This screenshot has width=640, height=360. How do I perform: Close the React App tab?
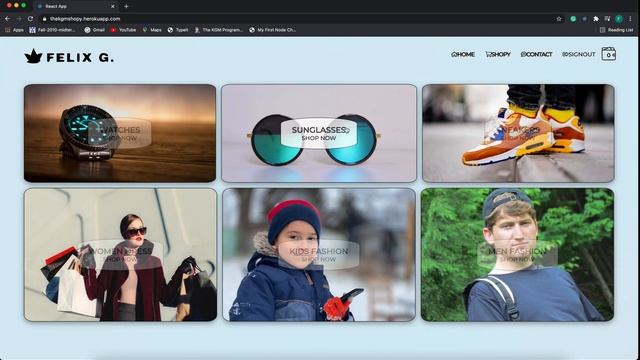113,6
